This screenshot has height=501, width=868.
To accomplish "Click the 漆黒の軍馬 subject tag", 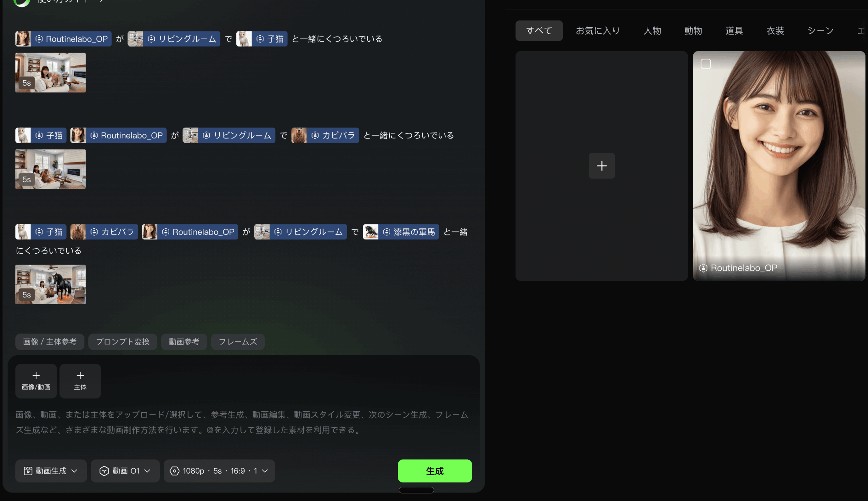I will (401, 232).
